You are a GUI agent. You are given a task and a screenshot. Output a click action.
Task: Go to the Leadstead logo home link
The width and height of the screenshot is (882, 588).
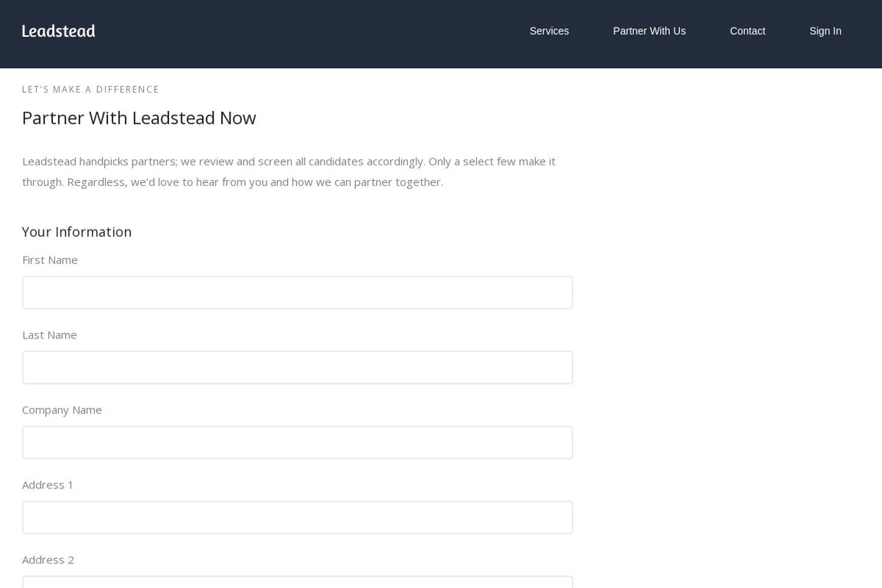point(58,31)
